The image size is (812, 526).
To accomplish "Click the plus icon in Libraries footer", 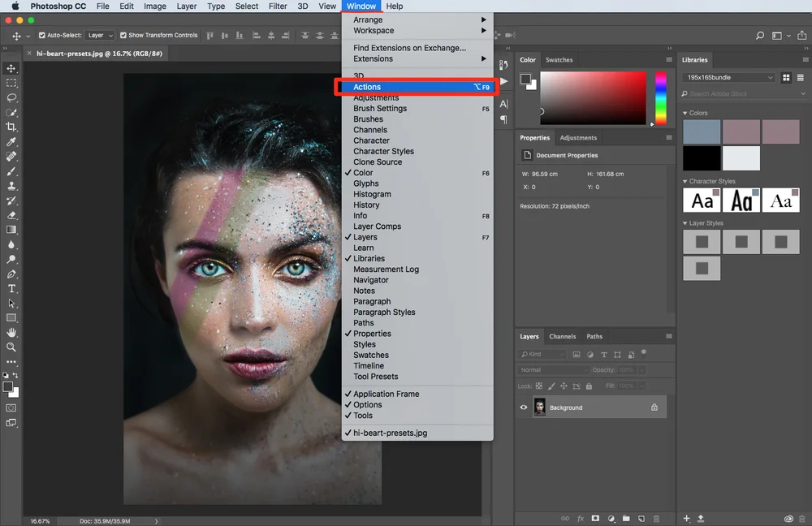I will pos(687,518).
